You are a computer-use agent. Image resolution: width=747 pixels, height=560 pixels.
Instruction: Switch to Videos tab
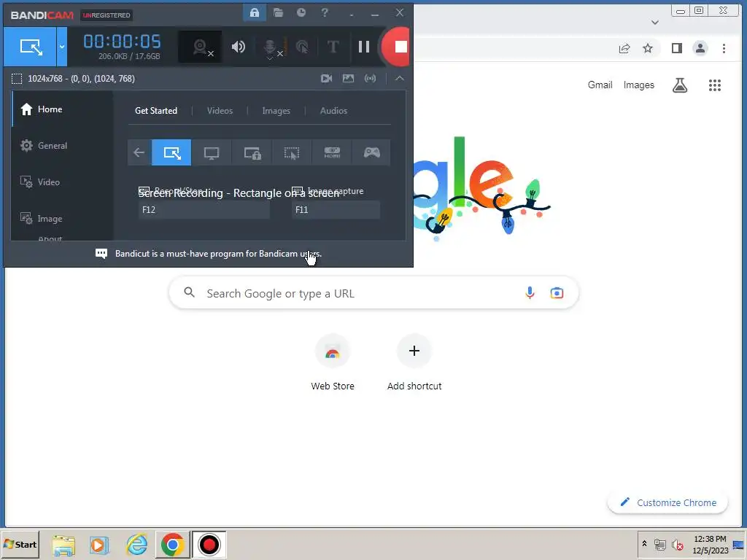(220, 111)
